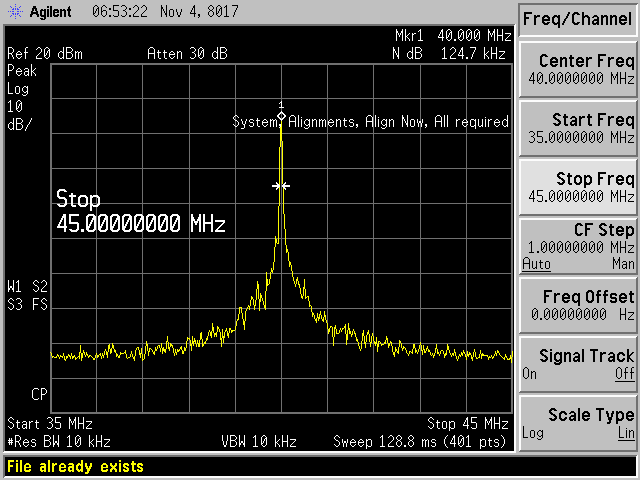Open the Freq/Channel menu header
This screenshot has height=480, width=640.
pos(577,17)
